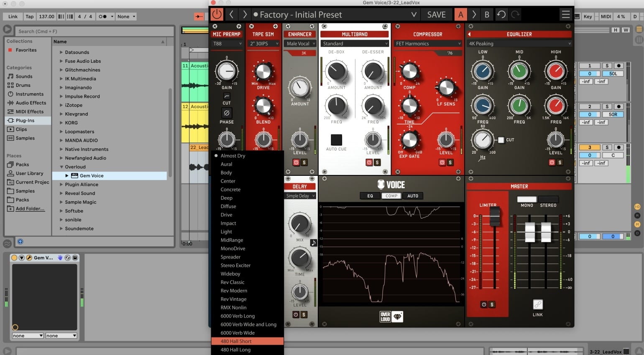The width and height of the screenshot is (644, 355).
Task: Collapse the Overloud folder in the browser
Action: pos(61,167)
